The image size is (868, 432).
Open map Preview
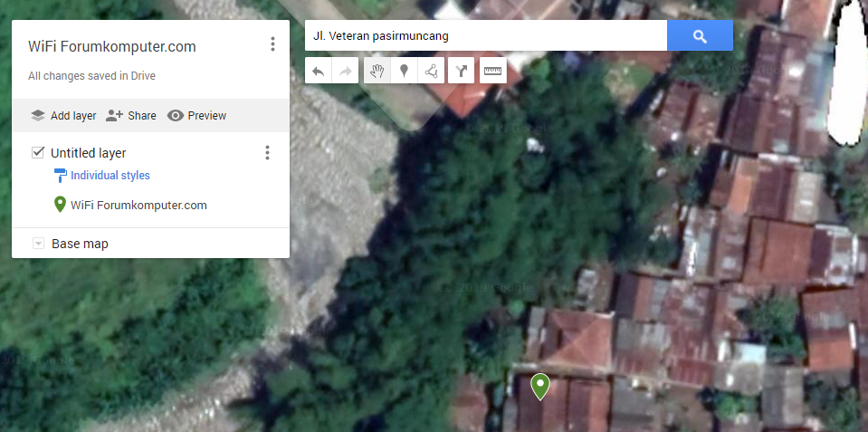196,116
